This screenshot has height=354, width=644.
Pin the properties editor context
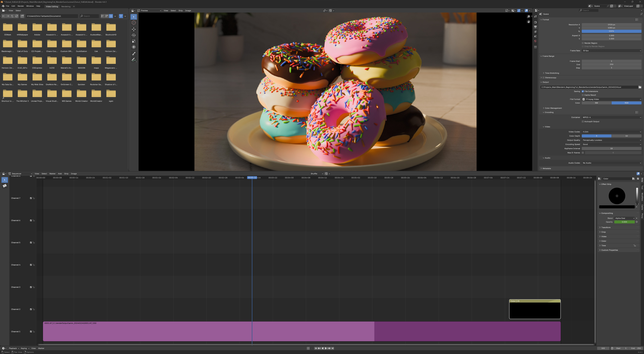click(641, 14)
